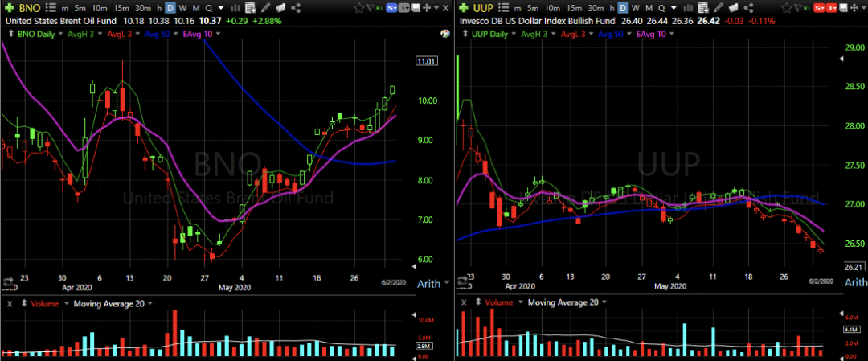Open more timeframes arrow after Q on BNO

coord(221,8)
